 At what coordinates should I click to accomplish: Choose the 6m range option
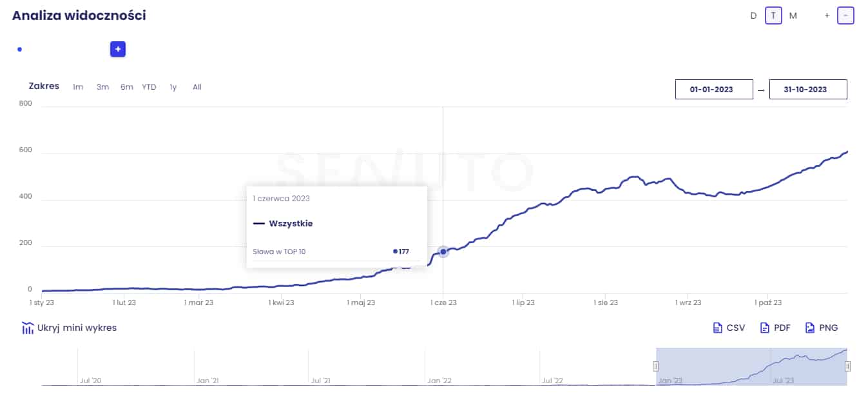pyautogui.click(x=126, y=87)
